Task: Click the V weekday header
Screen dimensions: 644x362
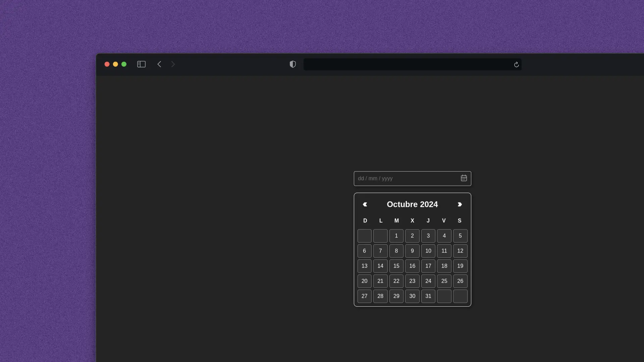Action: pos(444,221)
